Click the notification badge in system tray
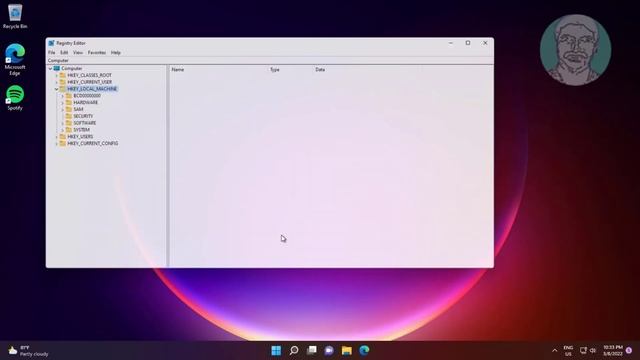This screenshot has width=640, height=360. coord(629,351)
